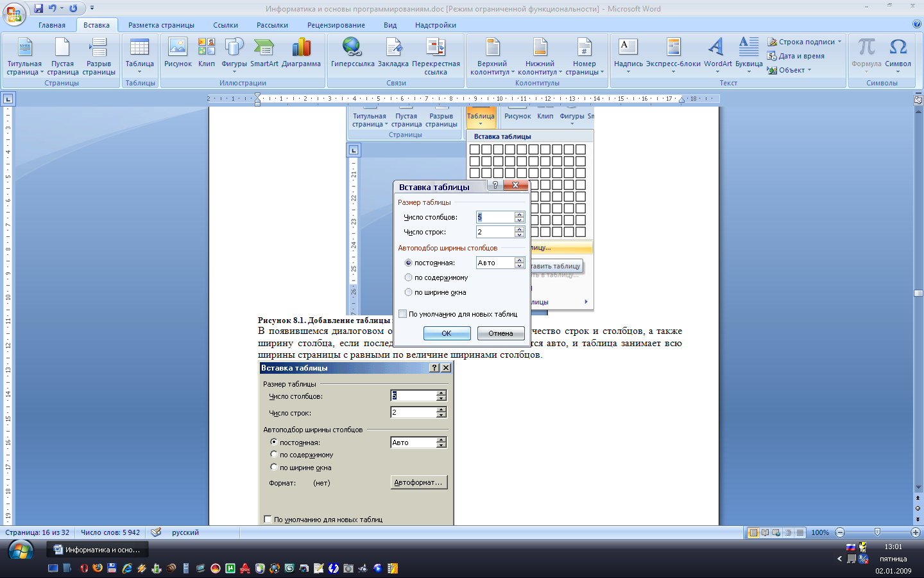The width and height of the screenshot is (924, 578).
Task: Open Internet Explorer from quick launch bar
Action: point(127,568)
